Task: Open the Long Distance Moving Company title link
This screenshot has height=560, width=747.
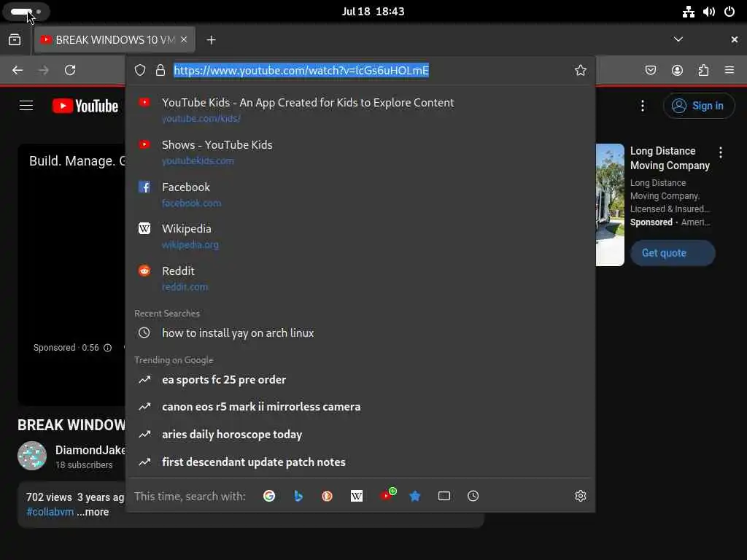Action: [x=670, y=158]
